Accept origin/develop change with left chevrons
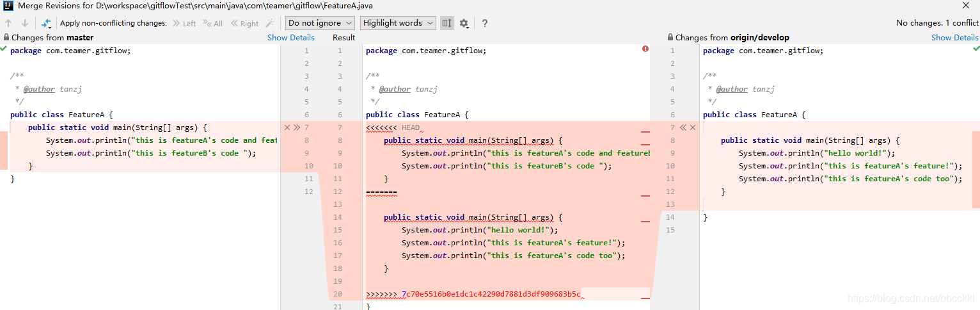The height and width of the screenshot is (310, 980). (x=683, y=127)
